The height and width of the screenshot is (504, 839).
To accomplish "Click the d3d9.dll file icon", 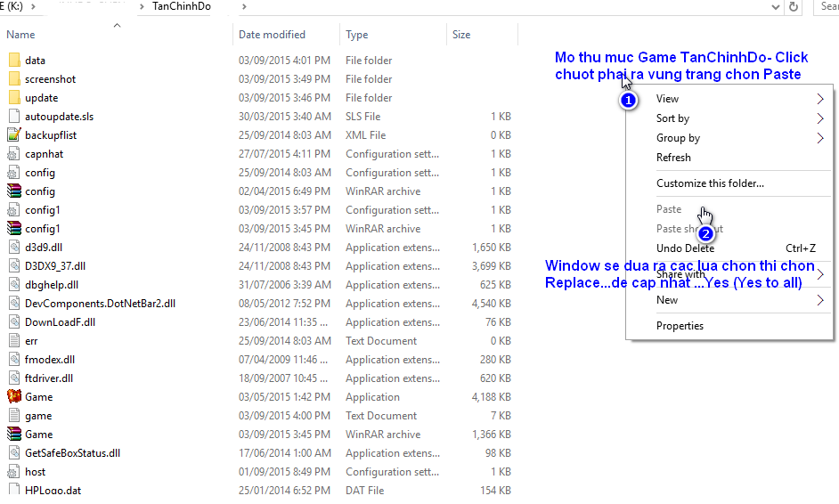I will pyautogui.click(x=14, y=248).
